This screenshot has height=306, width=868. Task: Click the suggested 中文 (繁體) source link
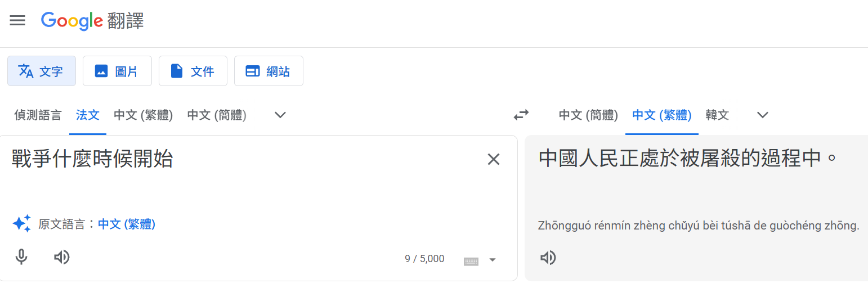click(x=127, y=224)
